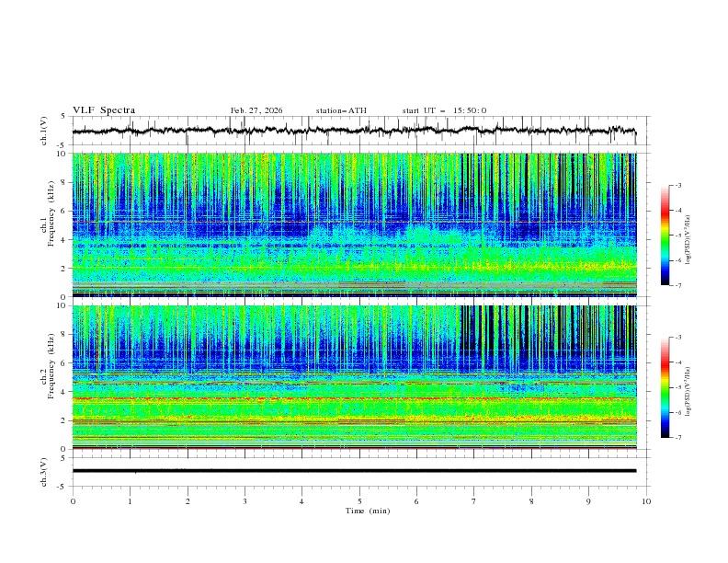Click the ch.2 spectrogram color scale bar

[665, 387]
